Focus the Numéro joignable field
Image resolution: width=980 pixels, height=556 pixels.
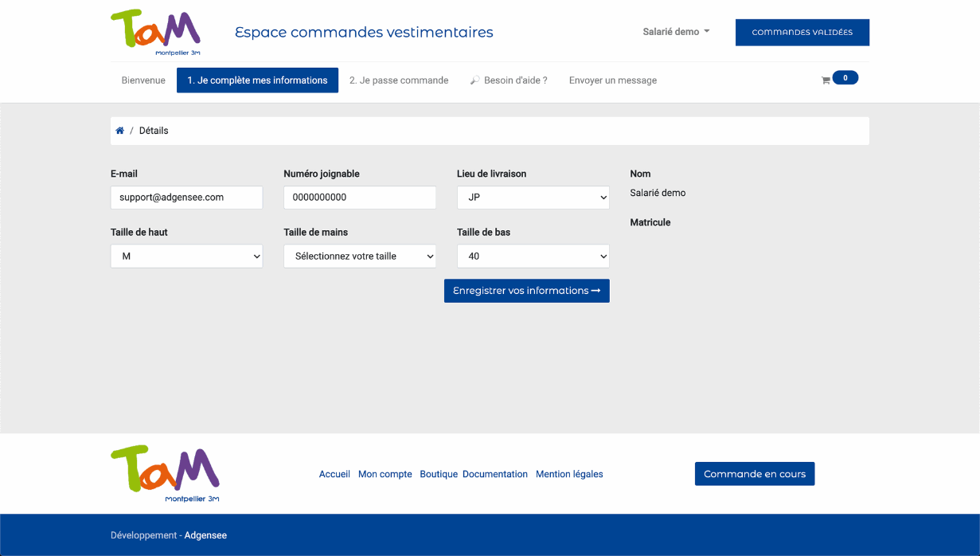(360, 198)
